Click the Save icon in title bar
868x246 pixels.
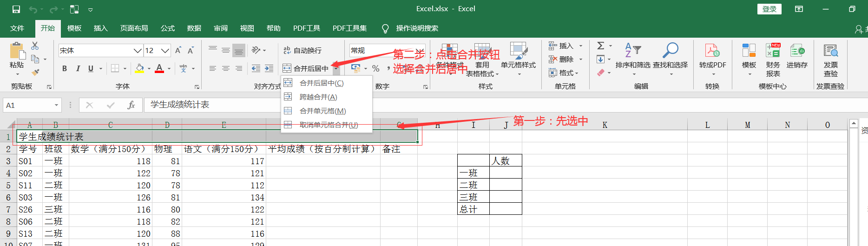[x=16, y=9]
